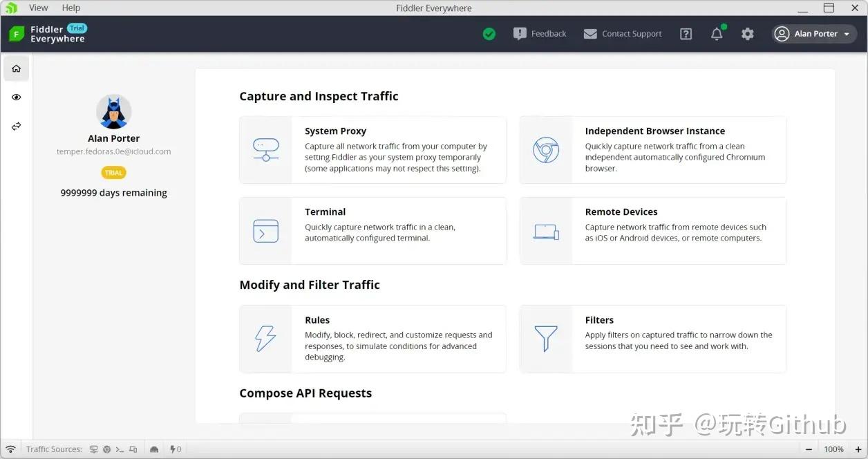Click the 'Capture and Inspect Traffic' heading

tap(319, 96)
